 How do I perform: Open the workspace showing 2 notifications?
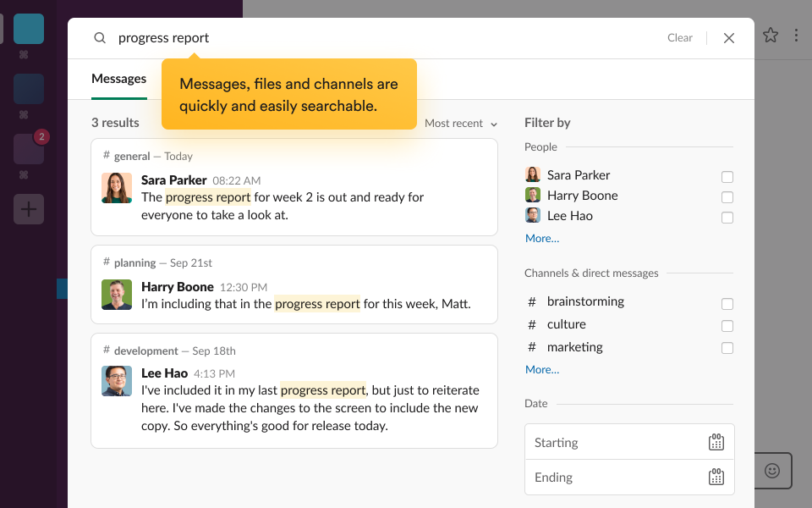(29, 149)
